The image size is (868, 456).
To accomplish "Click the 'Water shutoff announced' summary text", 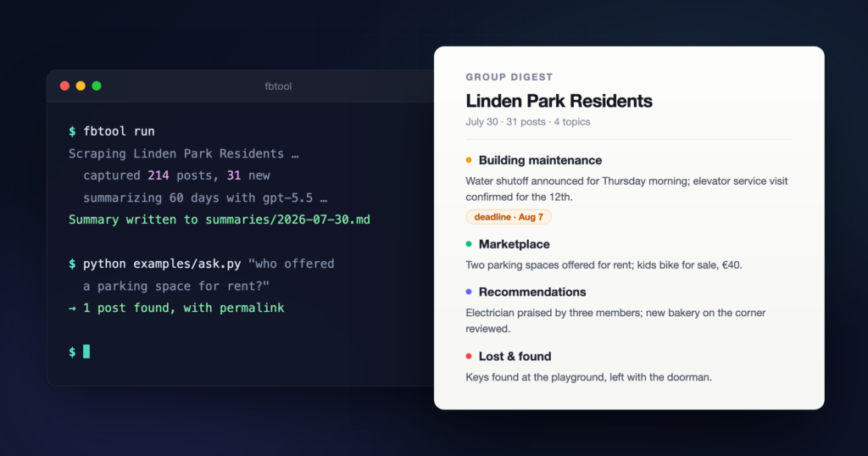I will coord(626,189).
